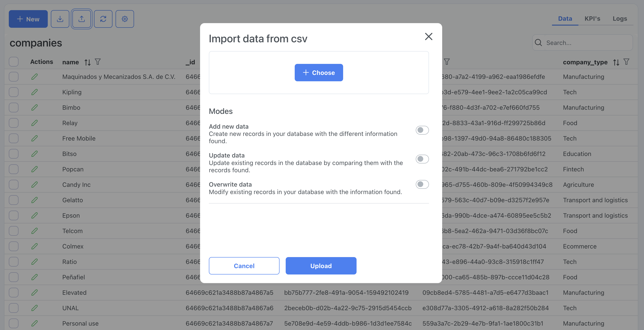The image size is (644, 330).
Task: Click the Choose file button
Action: [318, 72]
